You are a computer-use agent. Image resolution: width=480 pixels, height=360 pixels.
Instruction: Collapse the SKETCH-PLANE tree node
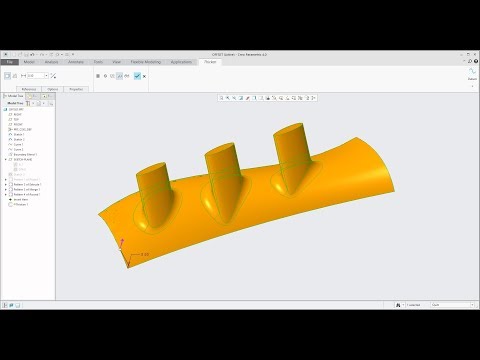click(x=5, y=160)
